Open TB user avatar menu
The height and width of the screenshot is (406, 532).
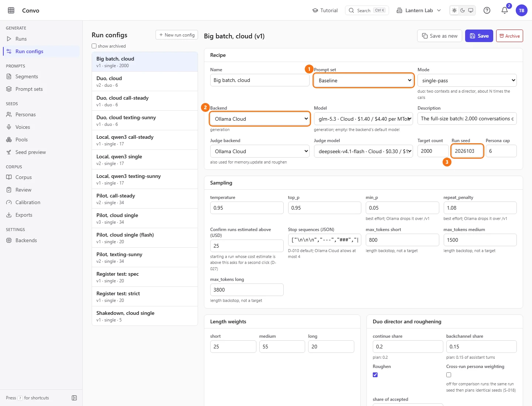coord(522,10)
